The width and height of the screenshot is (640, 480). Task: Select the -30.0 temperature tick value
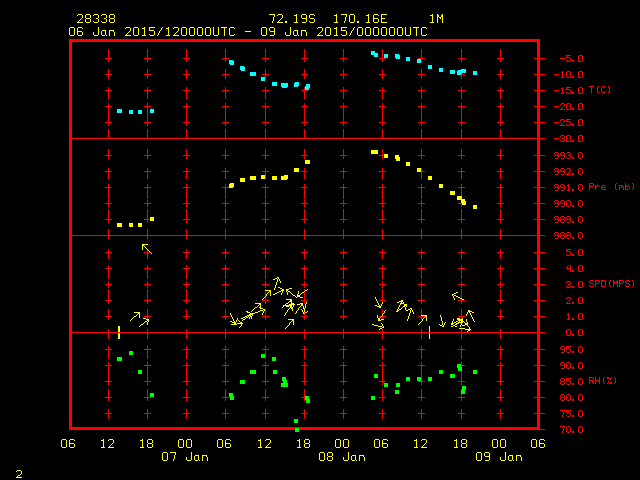[x=569, y=139]
